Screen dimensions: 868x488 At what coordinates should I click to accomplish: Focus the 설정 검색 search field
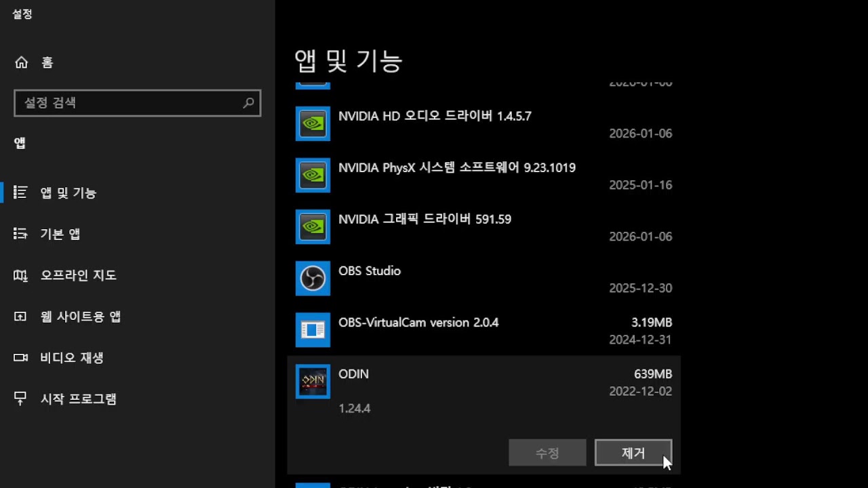137,103
